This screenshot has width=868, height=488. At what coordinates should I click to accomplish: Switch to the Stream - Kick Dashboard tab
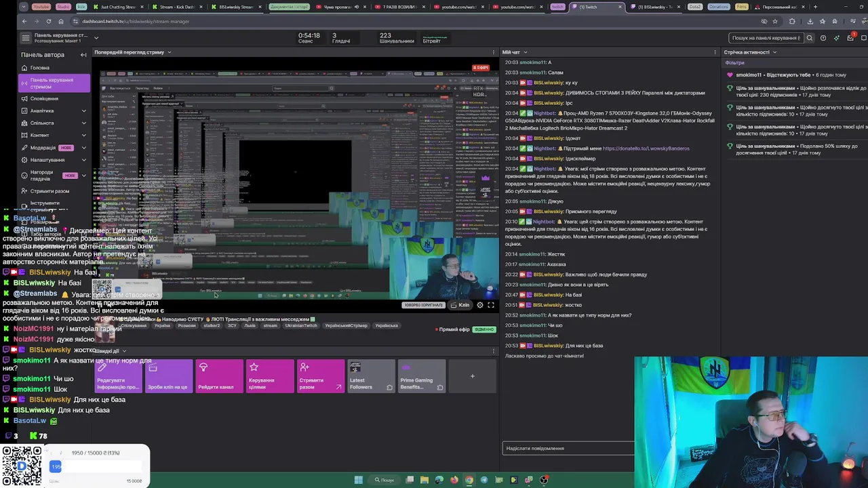click(x=178, y=7)
